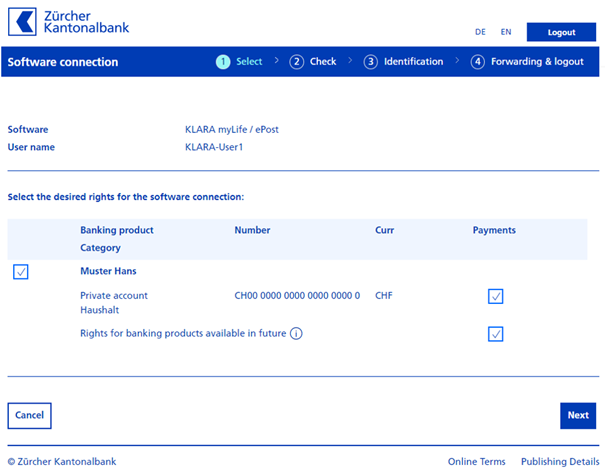605x475 pixels.
Task: Go to the Select step
Action: 249,62
